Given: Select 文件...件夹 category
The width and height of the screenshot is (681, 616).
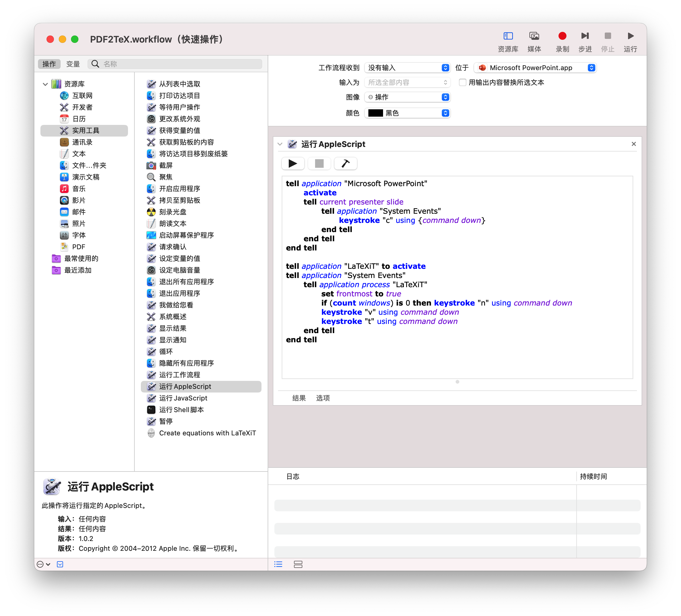Looking at the screenshot, I should pyautogui.click(x=85, y=166).
